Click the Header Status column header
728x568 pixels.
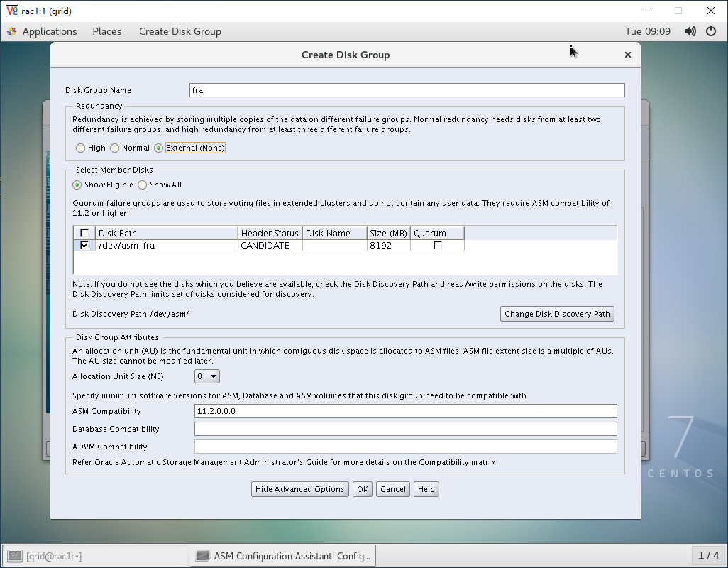270,233
